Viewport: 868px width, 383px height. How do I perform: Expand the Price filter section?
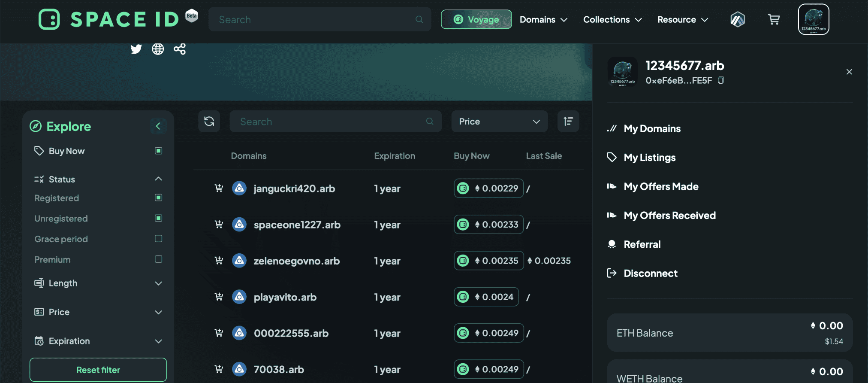[158, 312]
